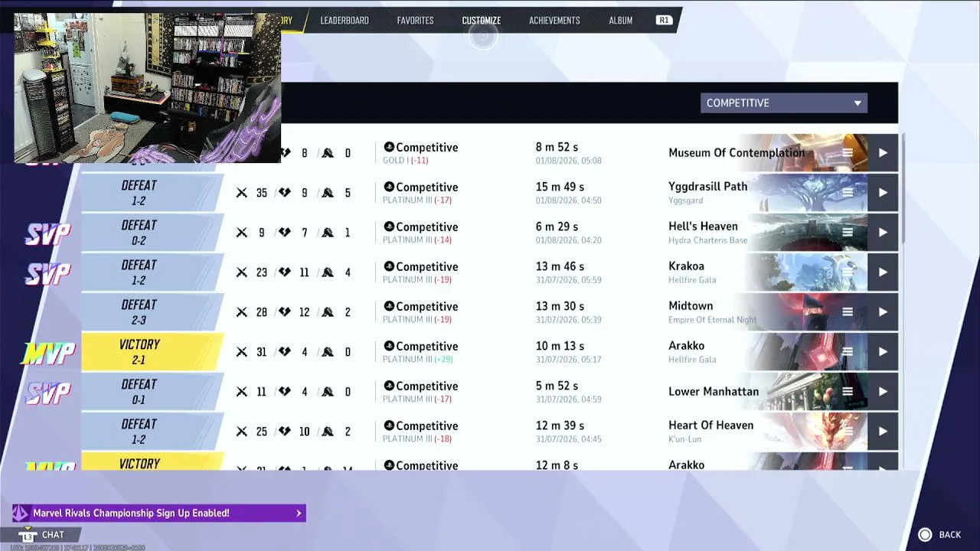
Task: Click the arrow on the Championship banner
Action: 299,513
